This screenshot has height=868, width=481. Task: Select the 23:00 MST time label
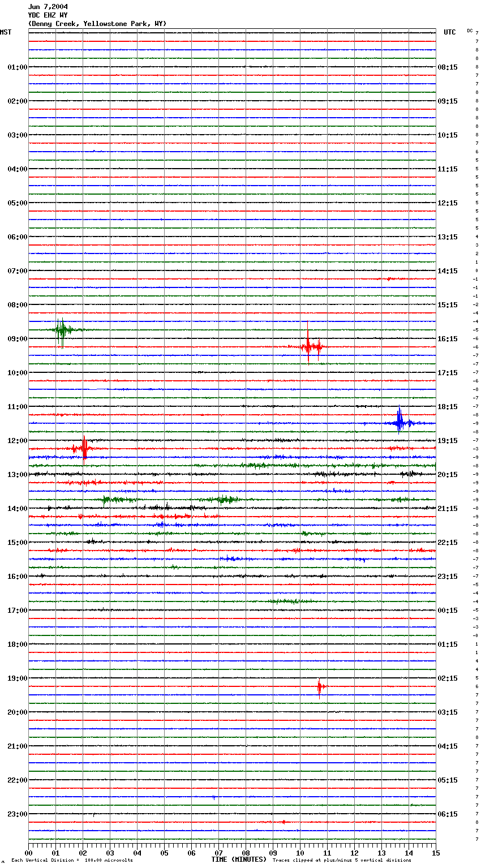(18, 814)
